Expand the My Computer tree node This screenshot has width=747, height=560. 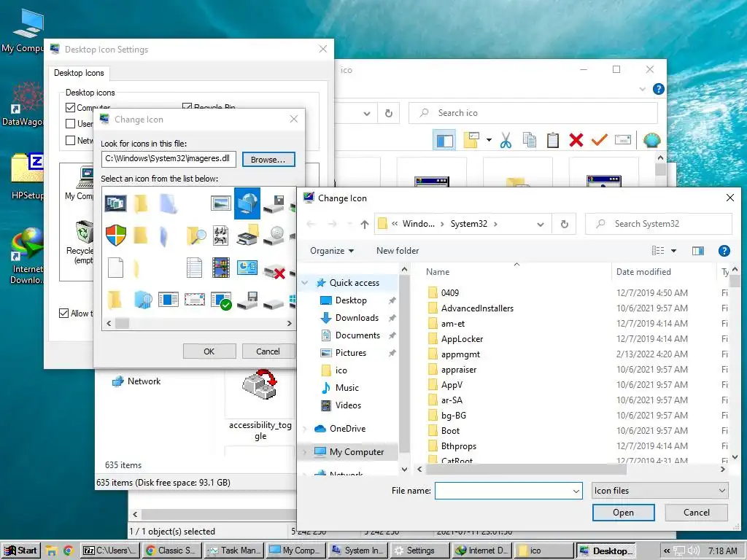(305, 452)
